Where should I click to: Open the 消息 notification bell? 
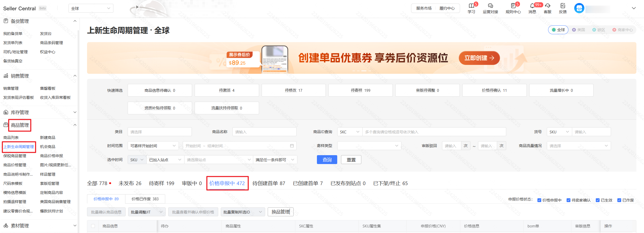point(532,6)
